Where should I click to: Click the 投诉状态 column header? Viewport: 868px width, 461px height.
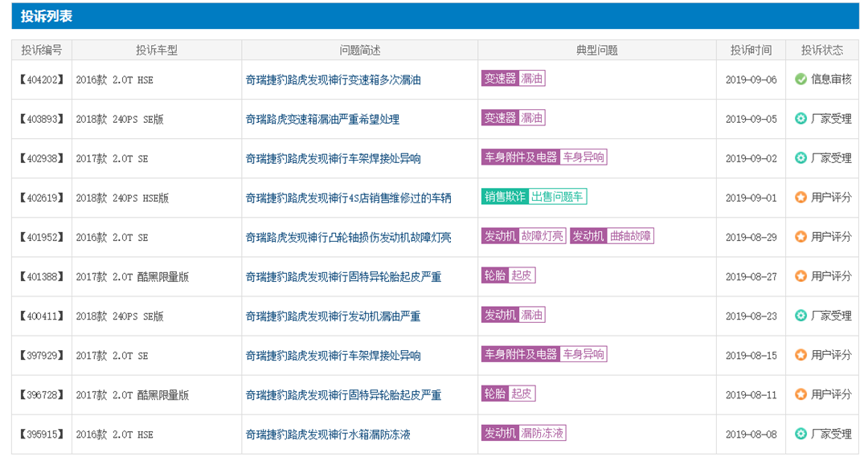[821, 50]
